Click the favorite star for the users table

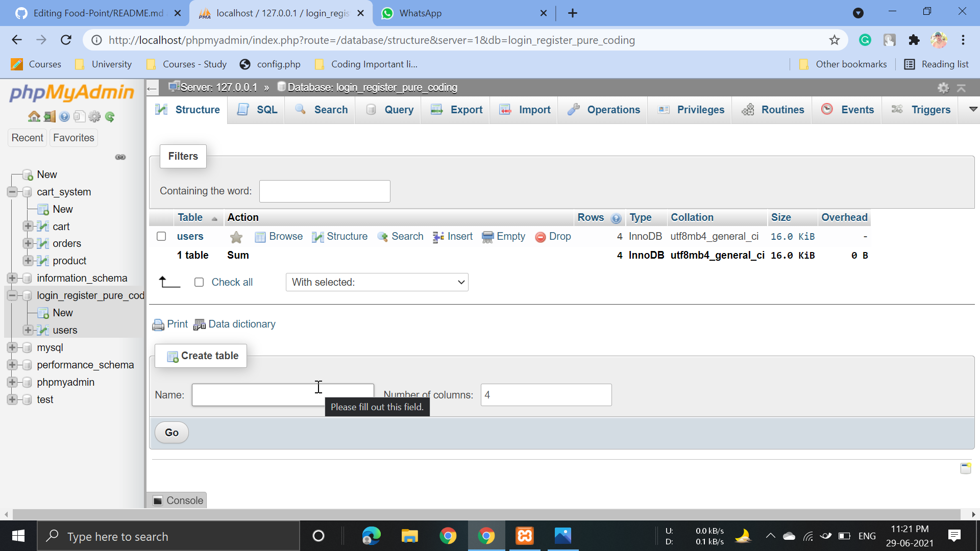[x=236, y=237]
